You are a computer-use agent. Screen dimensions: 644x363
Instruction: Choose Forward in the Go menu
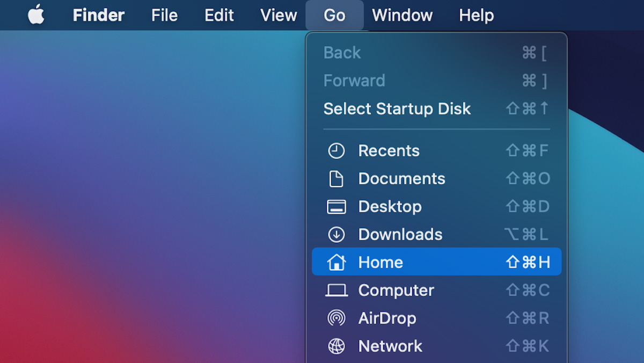pyautogui.click(x=354, y=81)
